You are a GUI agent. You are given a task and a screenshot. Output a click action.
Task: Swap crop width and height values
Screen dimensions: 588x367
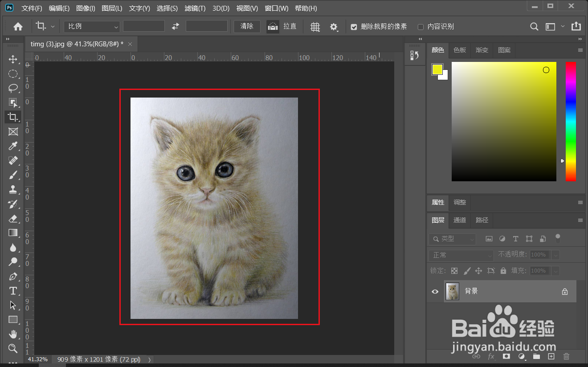click(176, 26)
